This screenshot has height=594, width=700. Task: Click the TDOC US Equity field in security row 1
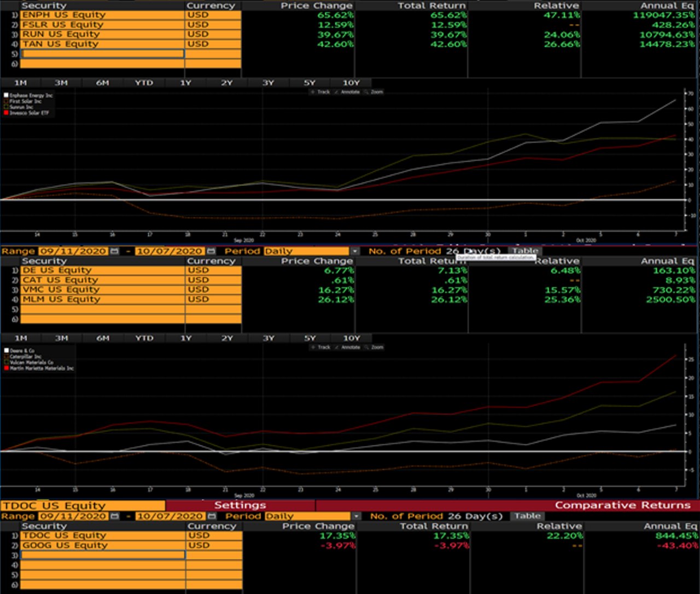point(103,535)
